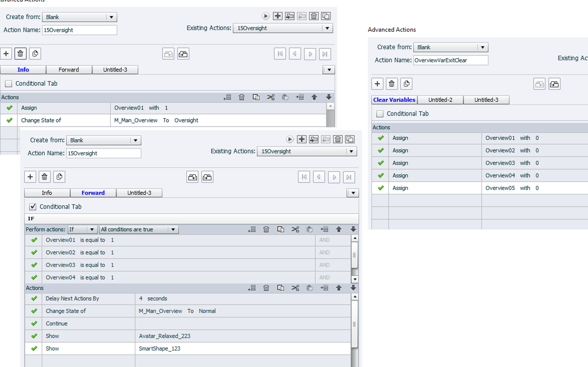
Task: Enable Conditional Tab in Info tab window
Action: pyautogui.click(x=9, y=84)
